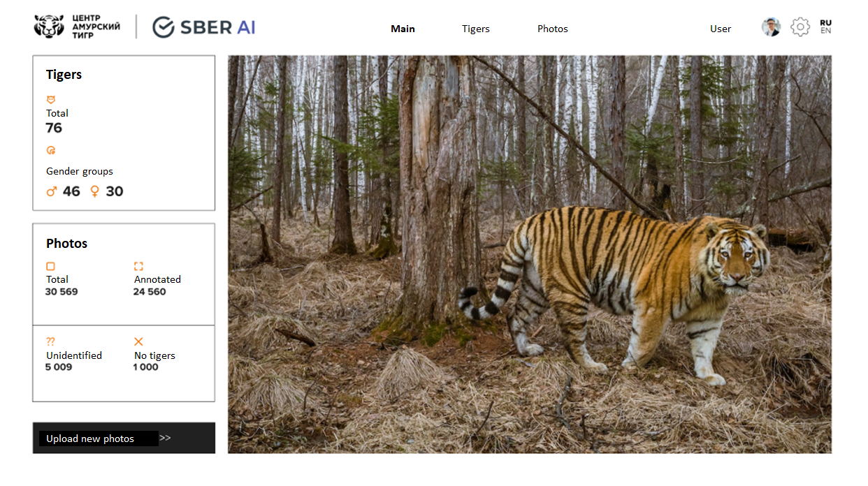Click the Amur Tiger Center logo
868x486 pixels.
point(77,27)
